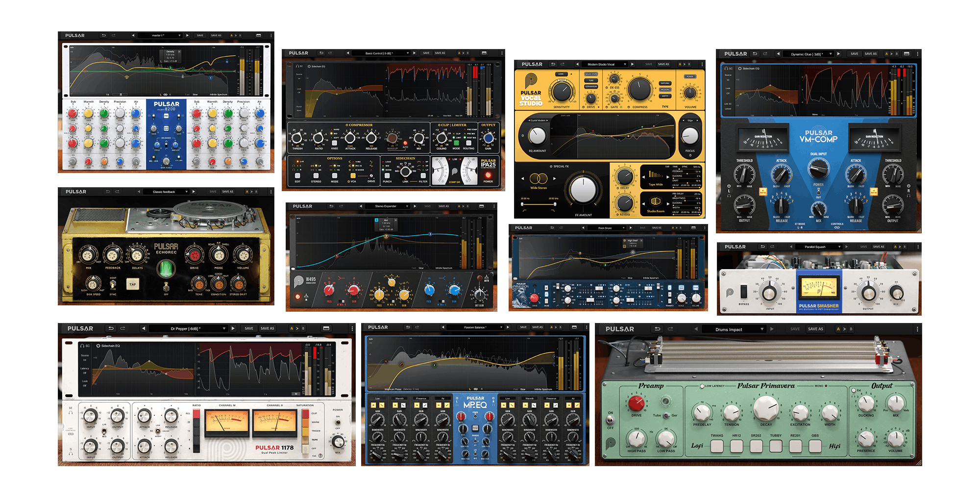The width and height of the screenshot is (980, 498).
Task: Click the Pulsar logo icon on the Smasher panel
Action: [730, 292]
